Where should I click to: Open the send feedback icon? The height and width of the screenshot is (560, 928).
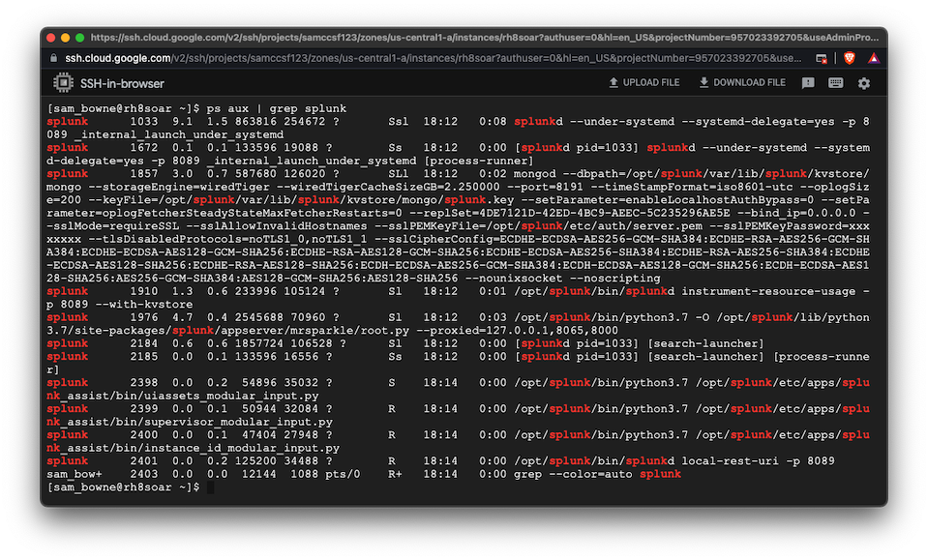pyautogui.click(x=808, y=83)
